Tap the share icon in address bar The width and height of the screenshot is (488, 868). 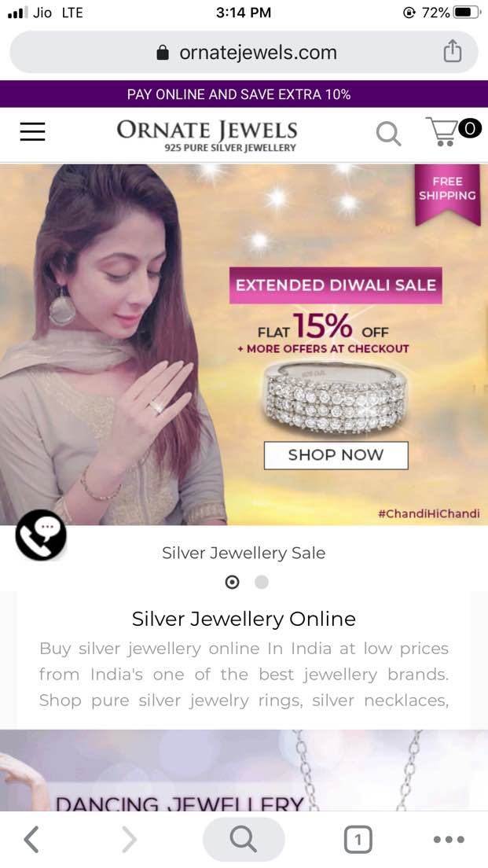[x=452, y=51]
